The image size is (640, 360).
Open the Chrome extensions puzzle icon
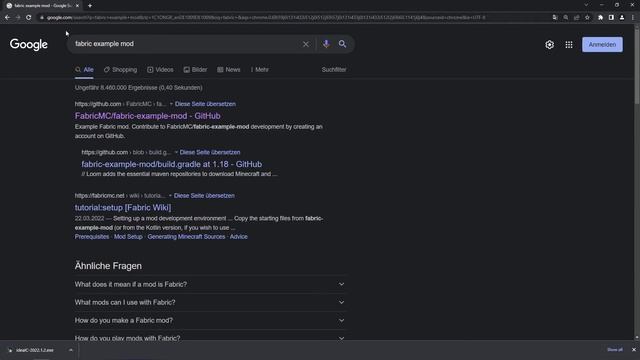[x=600, y=18]
